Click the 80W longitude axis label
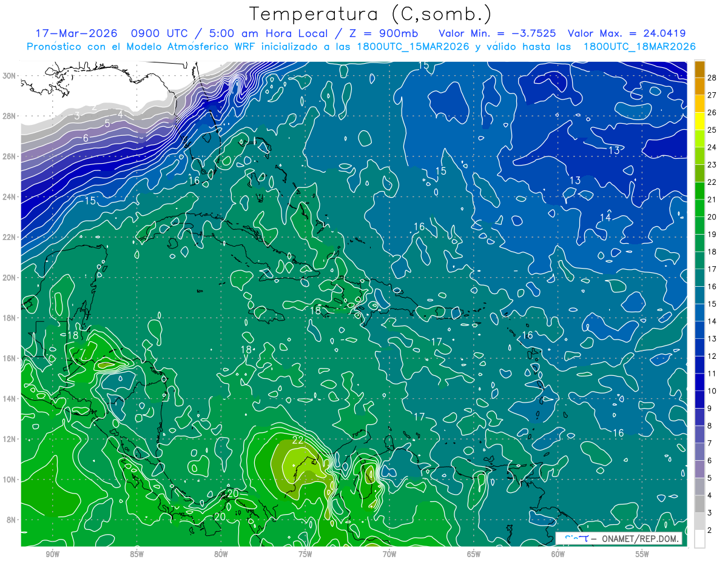728x562 pixels. [x=221, y=554]
